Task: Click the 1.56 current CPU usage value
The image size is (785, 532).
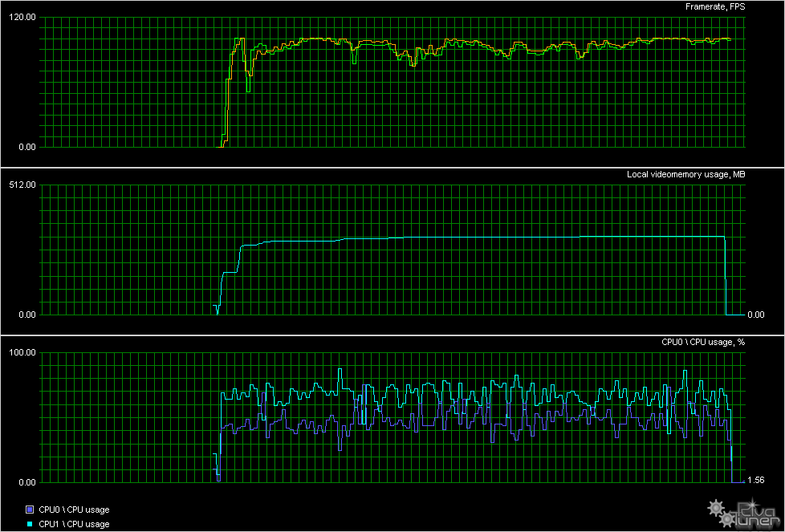Action: coord(755,480)
